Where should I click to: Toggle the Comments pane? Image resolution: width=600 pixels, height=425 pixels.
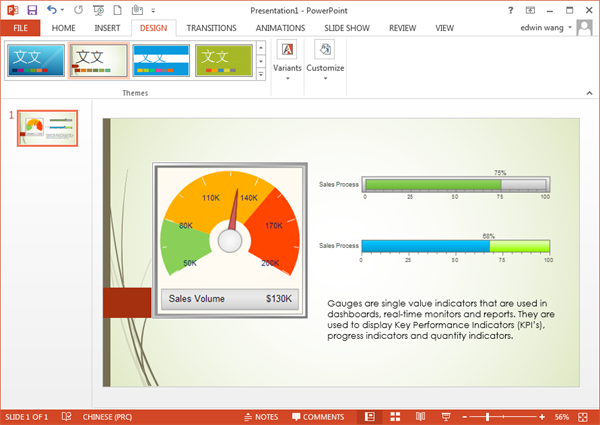[318, 416]
